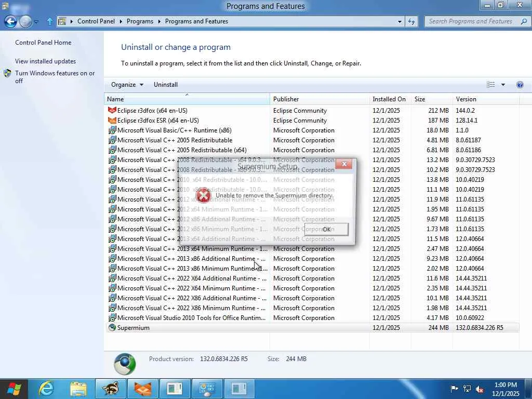Click the large Supermium details pane icon
The width and height of the screenshot is (532, 399).
click(x=125, y=364)
